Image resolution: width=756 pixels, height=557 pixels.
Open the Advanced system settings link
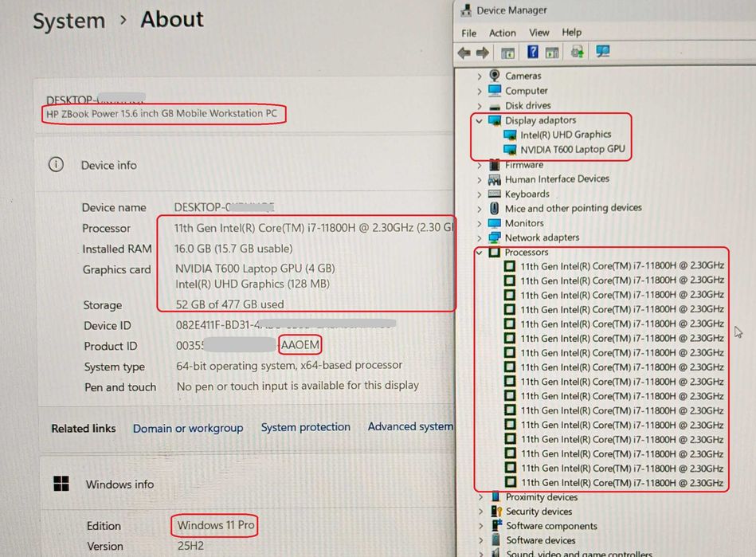click(x=411, y=426)
